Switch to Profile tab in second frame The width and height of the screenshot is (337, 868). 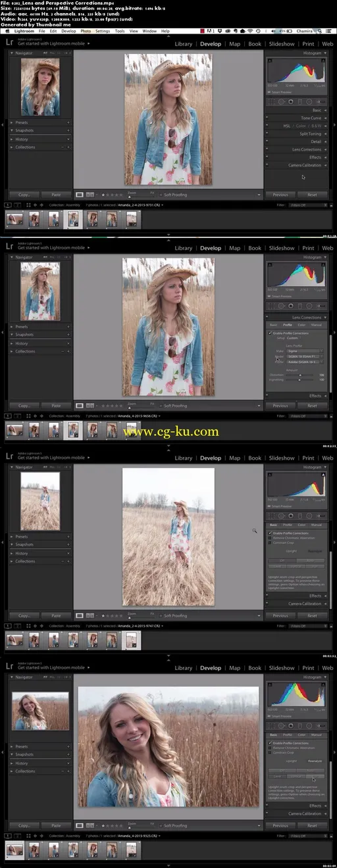(288, 325)
